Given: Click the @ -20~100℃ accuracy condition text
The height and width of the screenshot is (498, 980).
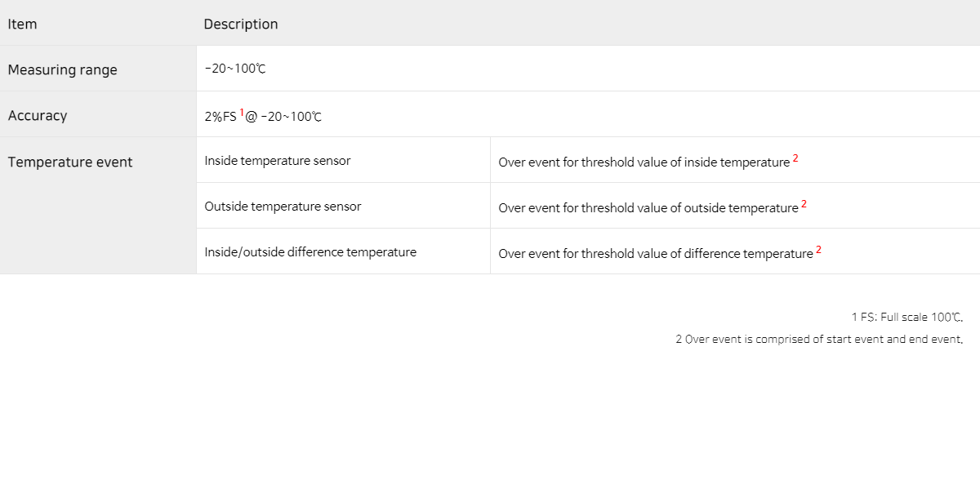Looking at the screenshot, I should (x=284, y=117).
